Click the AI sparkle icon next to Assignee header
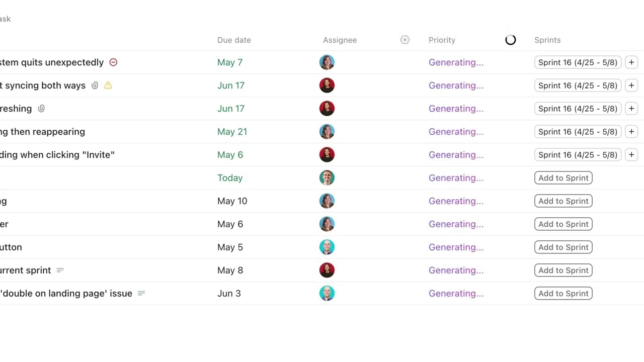644x362 pixels. coord(405,40)
